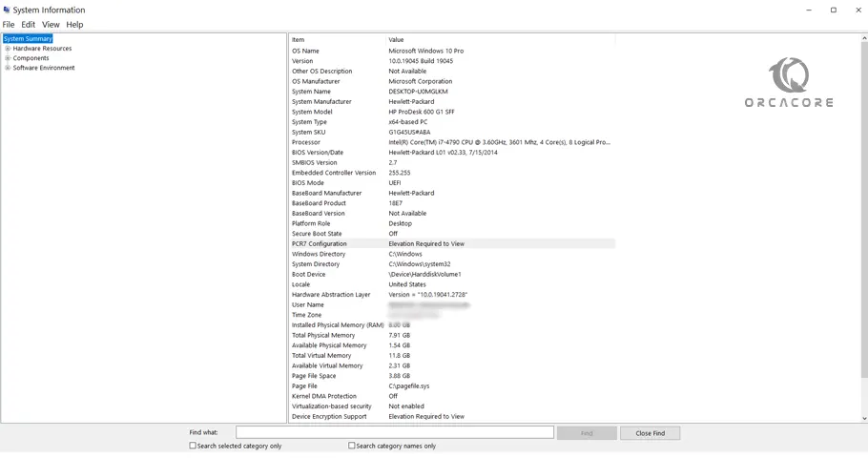Open the Edit menu
Image resolution: width=868 pixels, height=458 pixels.
tap(29, 25)
